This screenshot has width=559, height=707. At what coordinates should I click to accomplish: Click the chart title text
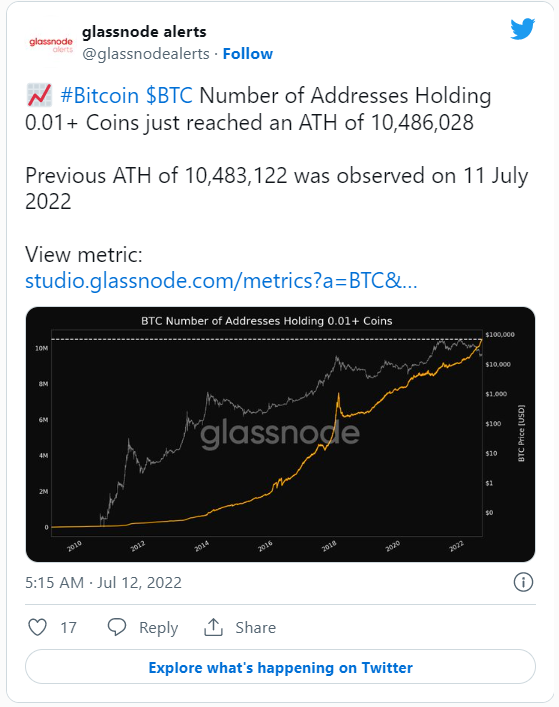266,321
